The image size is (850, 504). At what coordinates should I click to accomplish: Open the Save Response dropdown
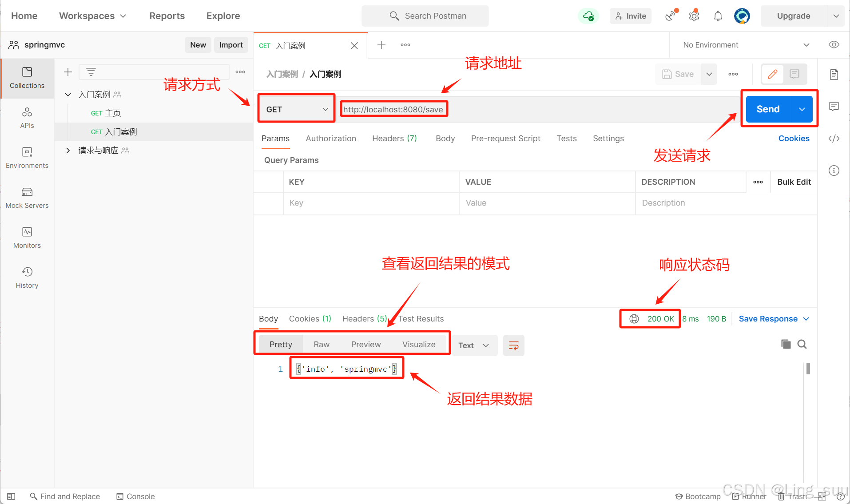point(774,319)
